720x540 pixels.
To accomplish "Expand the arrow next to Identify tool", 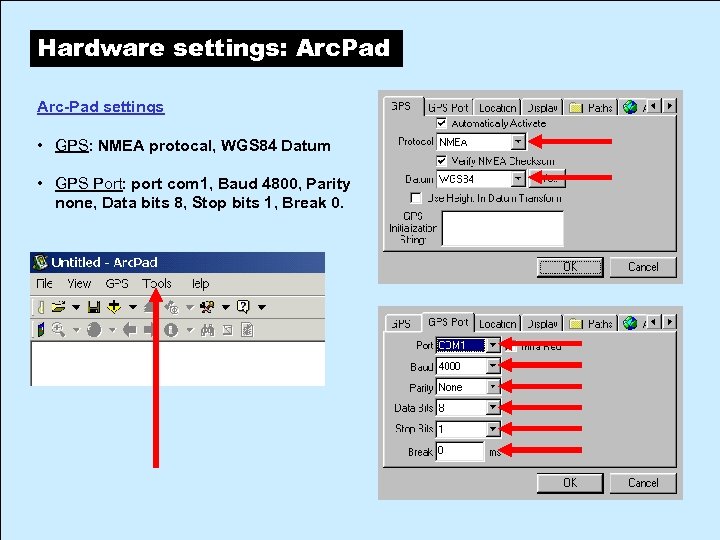I will [190, 330].
